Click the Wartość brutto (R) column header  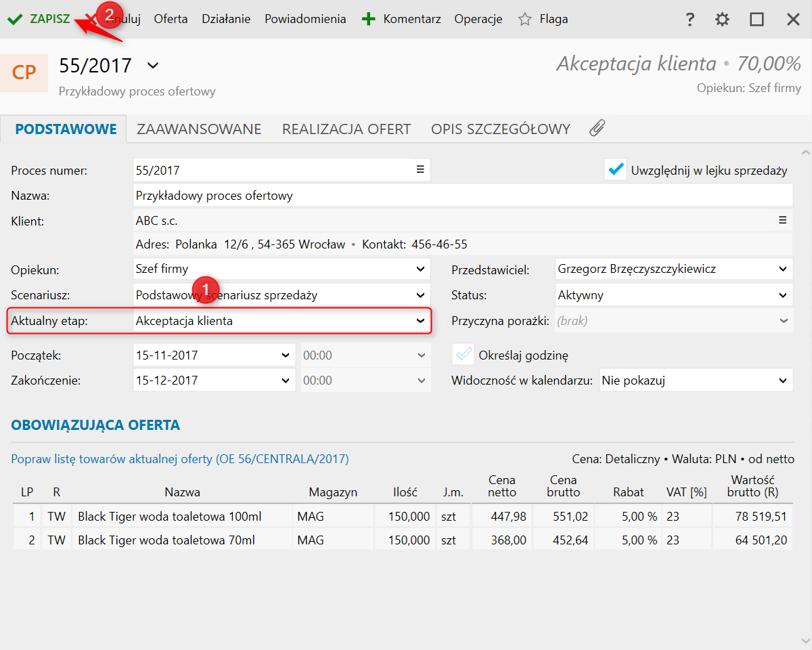pos(752,486)
